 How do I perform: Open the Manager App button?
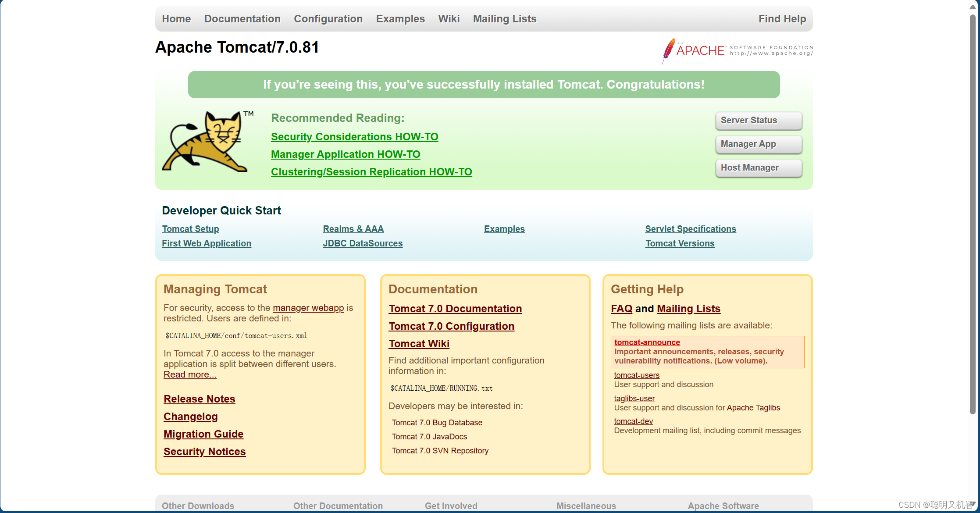tap(758, 144)
